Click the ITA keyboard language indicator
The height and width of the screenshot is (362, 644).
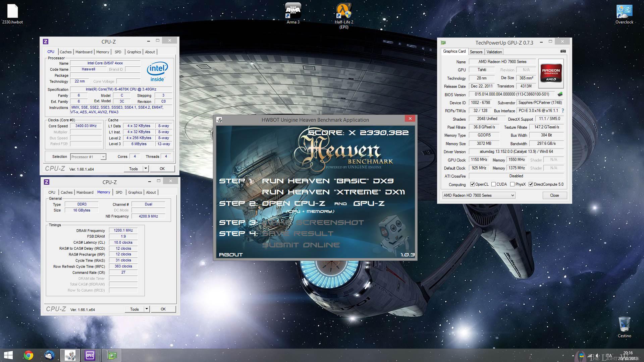609,356
